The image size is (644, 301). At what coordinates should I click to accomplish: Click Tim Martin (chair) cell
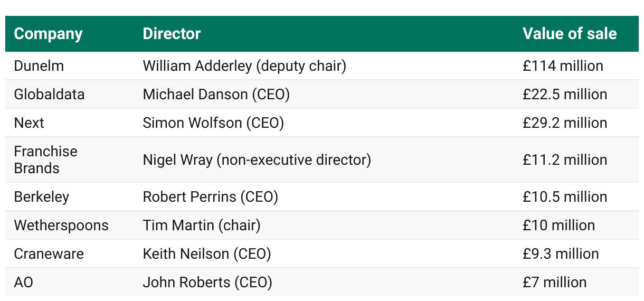pos(202,225)
